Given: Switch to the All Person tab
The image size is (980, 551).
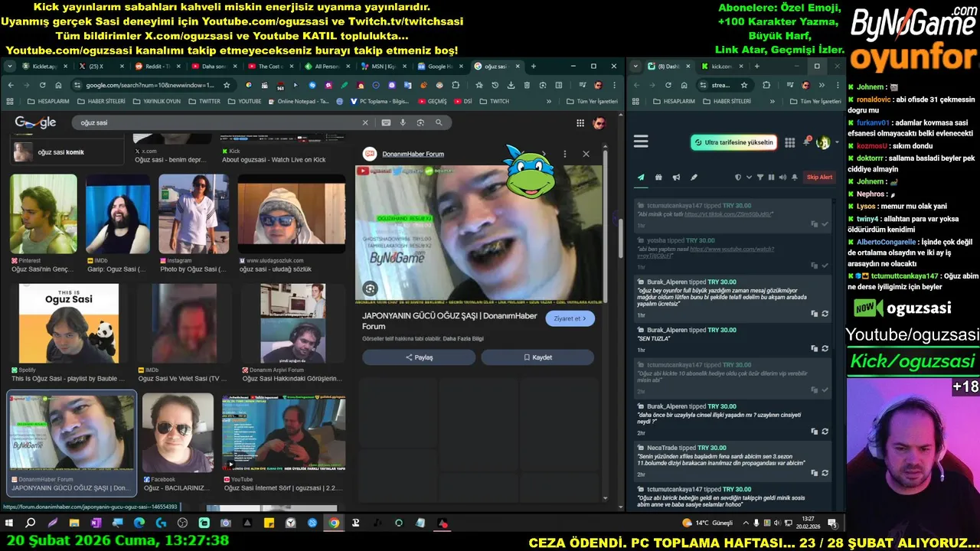Looking at the screenshot, I should point(327,67).
